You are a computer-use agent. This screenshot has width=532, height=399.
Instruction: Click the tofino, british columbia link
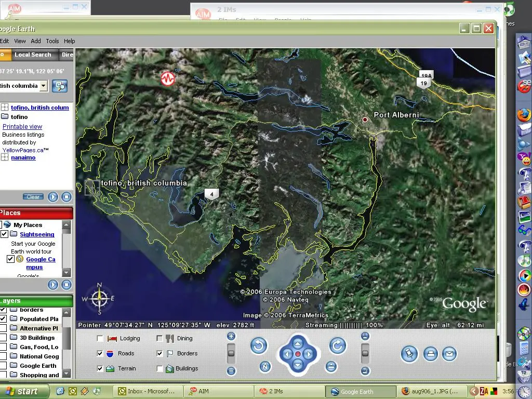39,108
